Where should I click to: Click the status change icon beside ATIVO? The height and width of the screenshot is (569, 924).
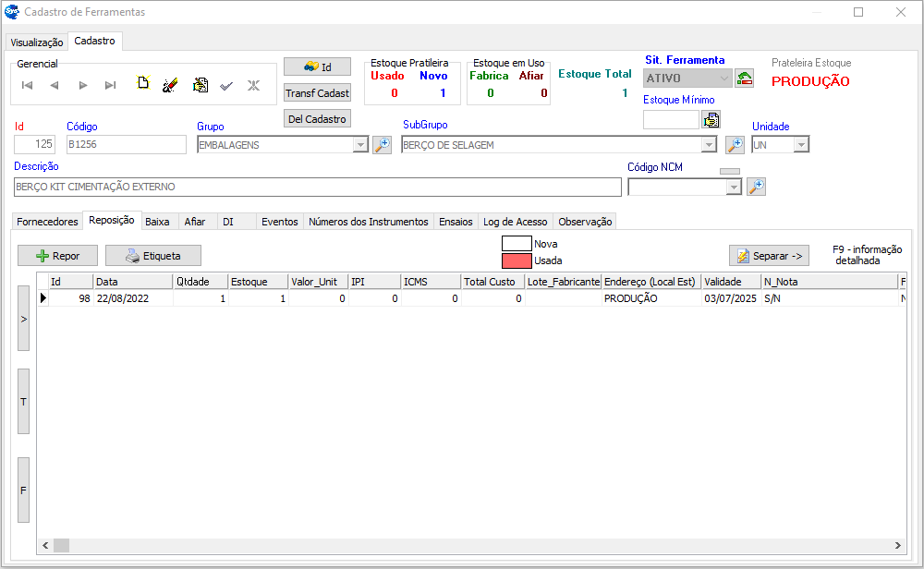[745, 79]
